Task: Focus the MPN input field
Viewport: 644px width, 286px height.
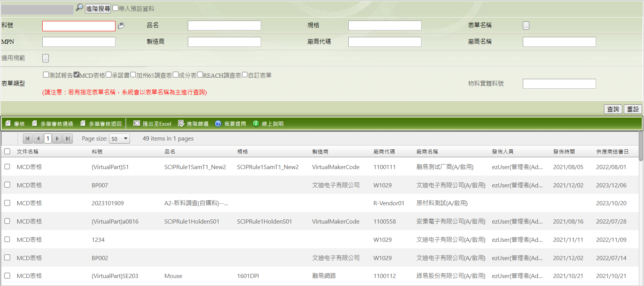Action: click(x=79, y=42)
